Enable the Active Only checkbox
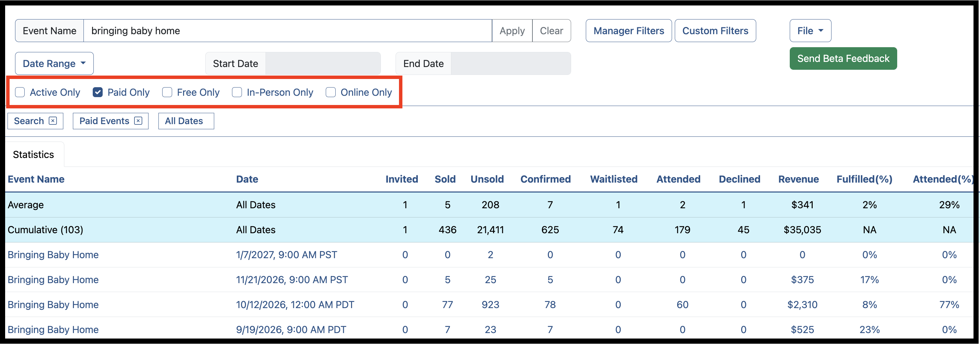The width and height of the screenshot is (980, 344). point(20,92)
